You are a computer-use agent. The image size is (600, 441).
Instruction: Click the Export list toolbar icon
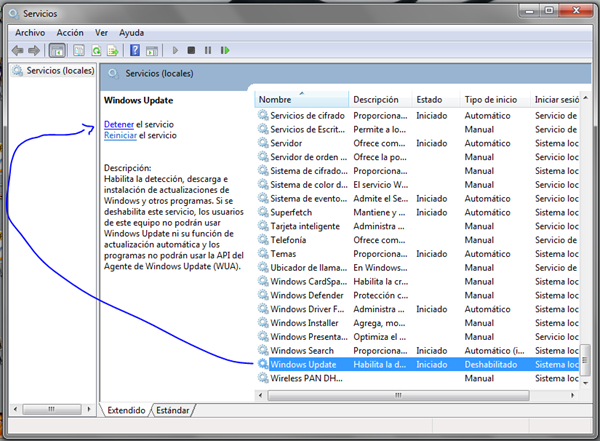tap(114, 50)
